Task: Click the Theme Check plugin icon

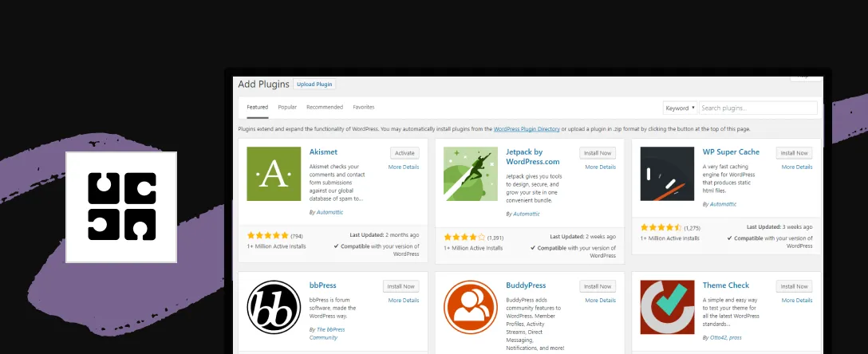Action: click(x=667, y=307)
